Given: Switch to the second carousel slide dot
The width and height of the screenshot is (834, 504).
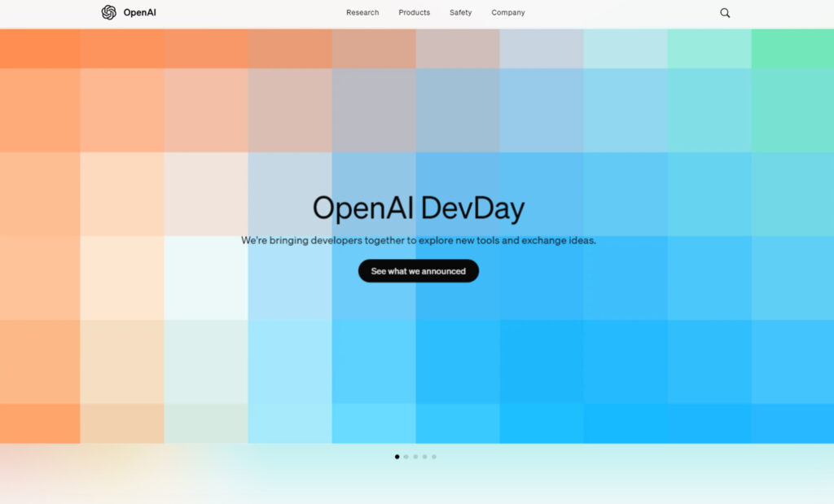Looking at the screenshot, I should point(406,457).
